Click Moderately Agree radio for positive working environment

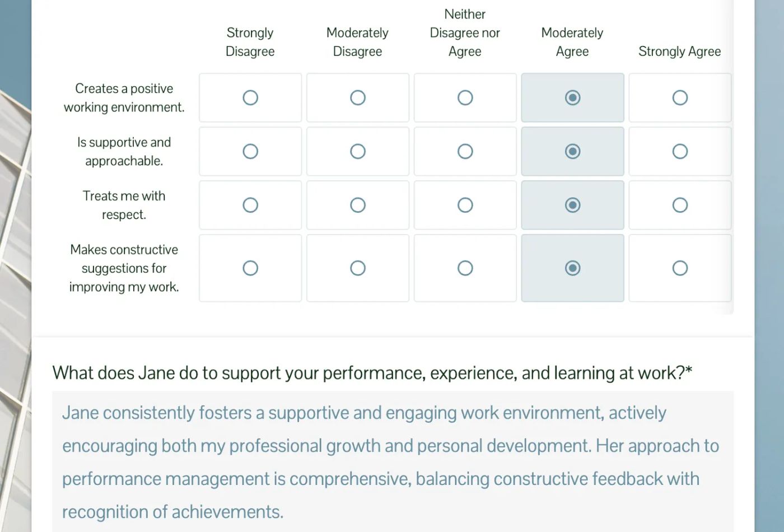coord(572,98)
